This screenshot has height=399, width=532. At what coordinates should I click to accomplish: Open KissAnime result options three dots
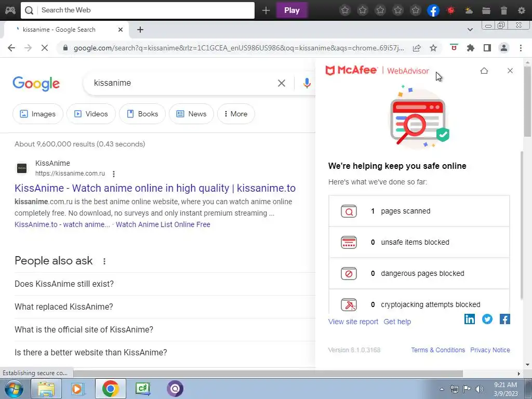pyautogui.click(x=114, y=174)
